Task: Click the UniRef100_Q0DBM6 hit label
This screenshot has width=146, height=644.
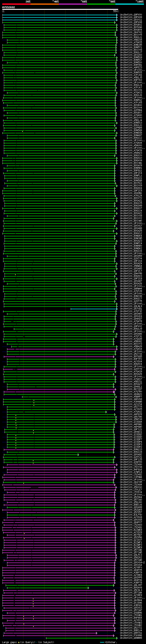Action: click(x=131, y=613)
